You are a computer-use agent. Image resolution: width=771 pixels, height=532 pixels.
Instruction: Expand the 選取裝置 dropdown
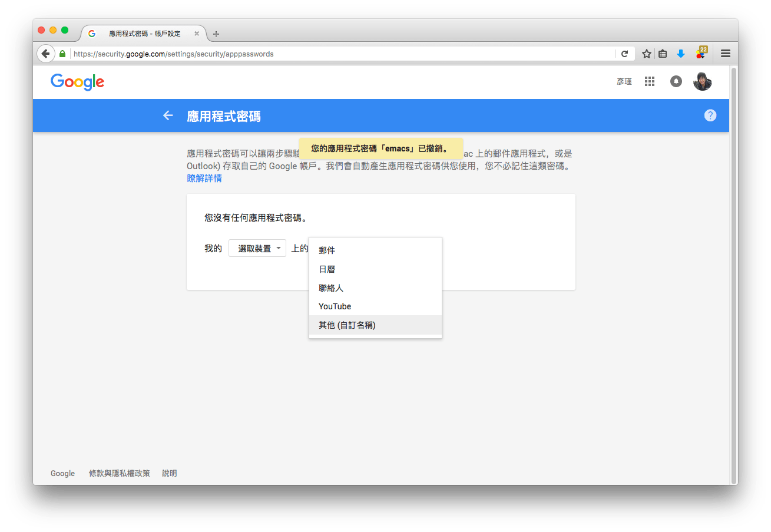click(x=257, y=249)
